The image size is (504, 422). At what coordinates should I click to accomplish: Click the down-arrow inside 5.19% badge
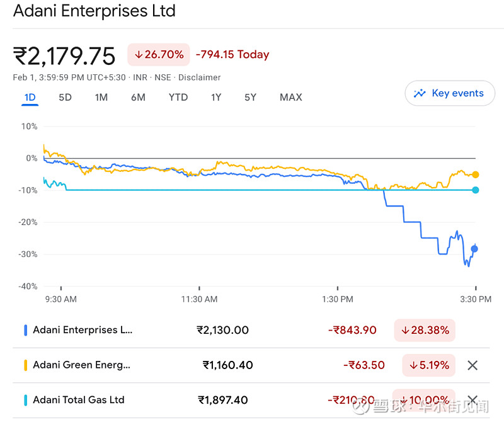pyautogui.click(x=414, y=365)
